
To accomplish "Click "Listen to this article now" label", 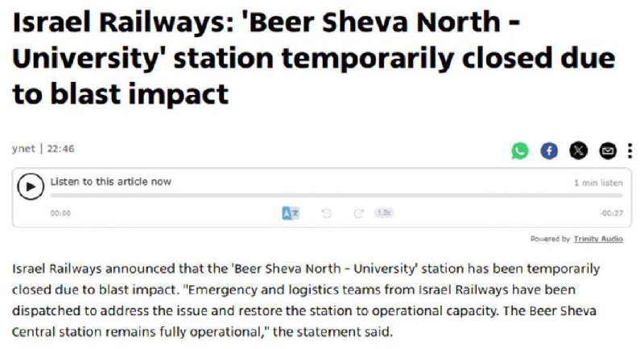I will pyautogui.click(x=110, y=182).
